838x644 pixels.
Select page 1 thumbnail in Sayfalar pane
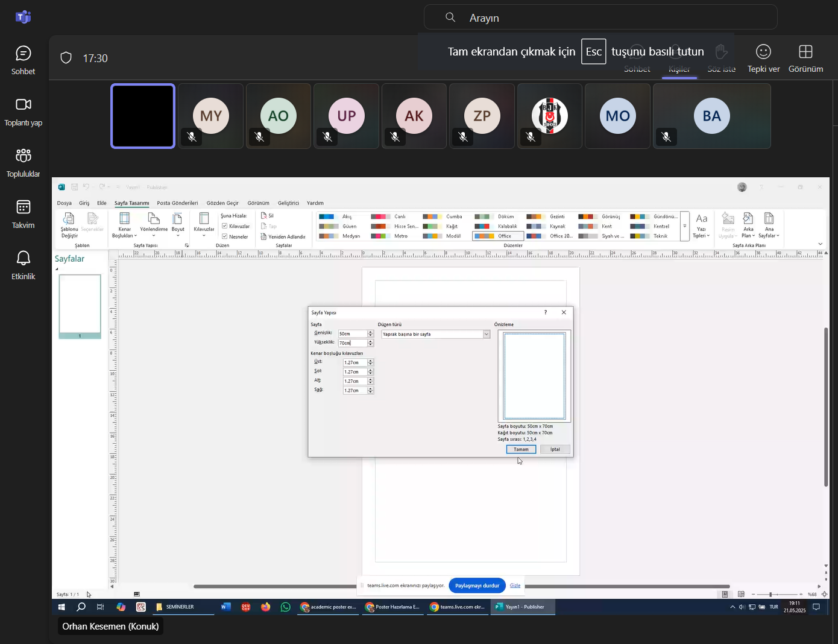80,306
